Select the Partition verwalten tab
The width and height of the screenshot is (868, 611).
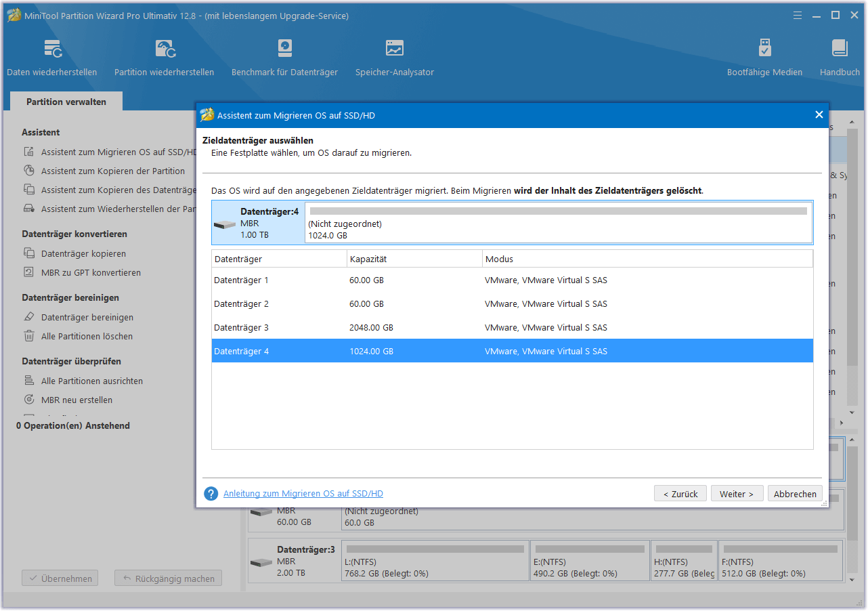click(66, 102)
